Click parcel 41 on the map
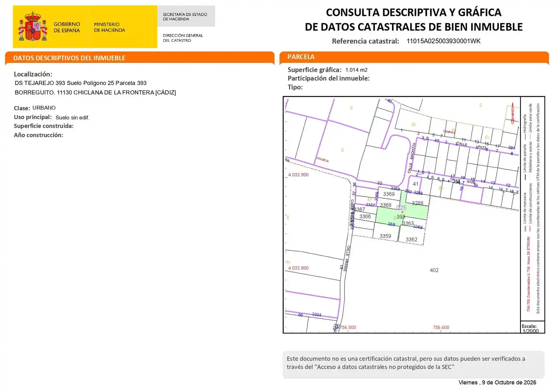The image size is (555, 392). click(x=415, y=184)
